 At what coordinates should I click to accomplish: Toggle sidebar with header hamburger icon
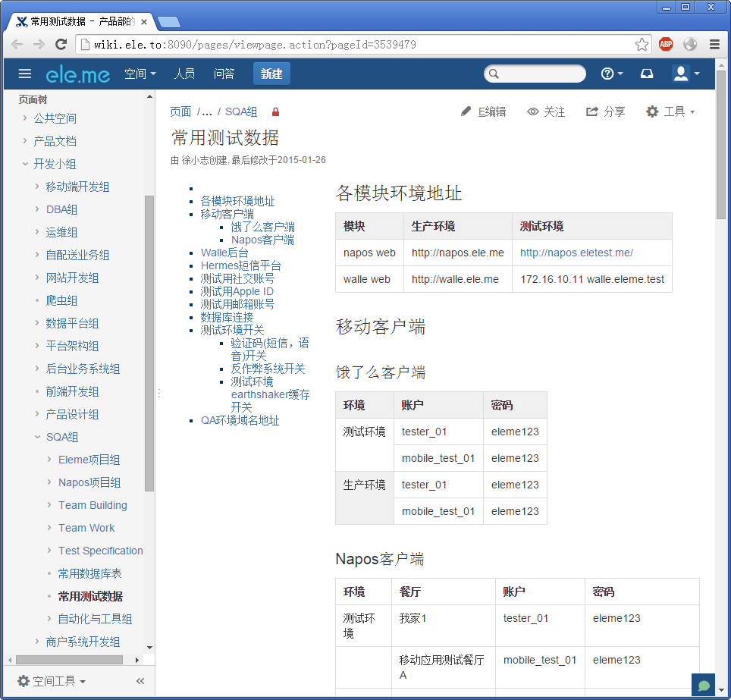pyautogui.click(x=25, y=74)
